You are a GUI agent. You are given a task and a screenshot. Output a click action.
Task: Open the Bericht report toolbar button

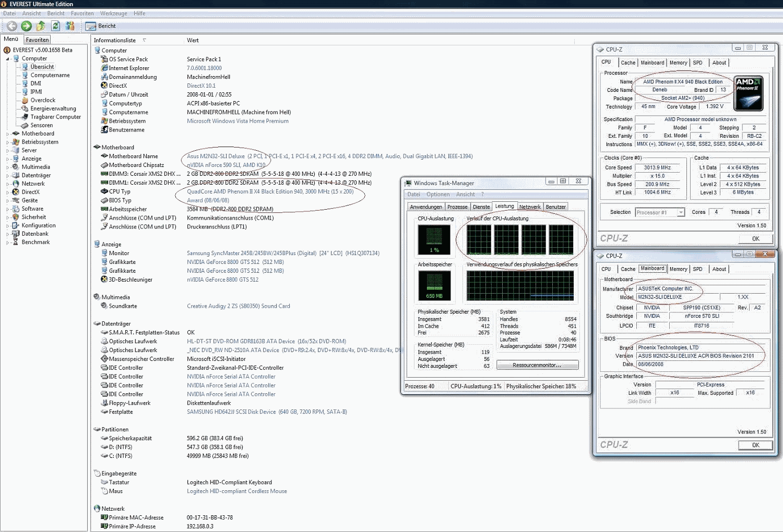(101, 26)
